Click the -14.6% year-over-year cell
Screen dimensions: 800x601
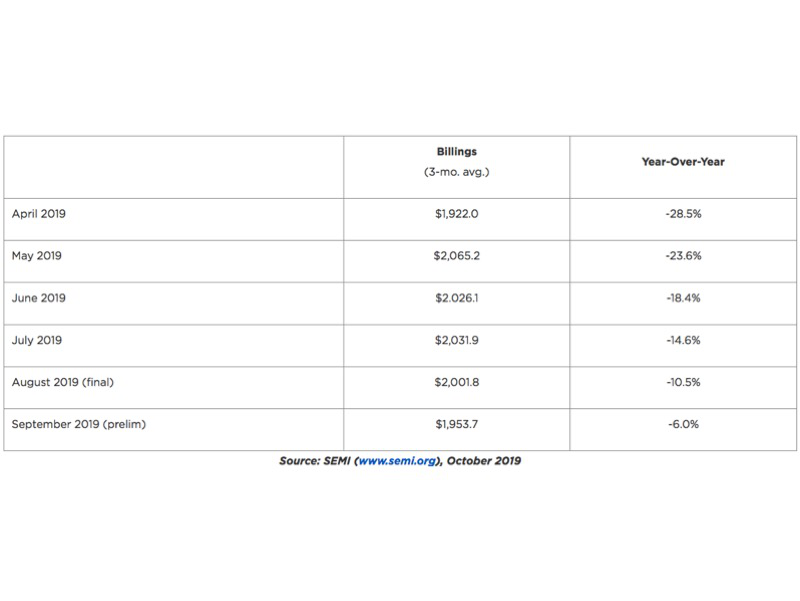pyautogui.click(x=683, y=340)
